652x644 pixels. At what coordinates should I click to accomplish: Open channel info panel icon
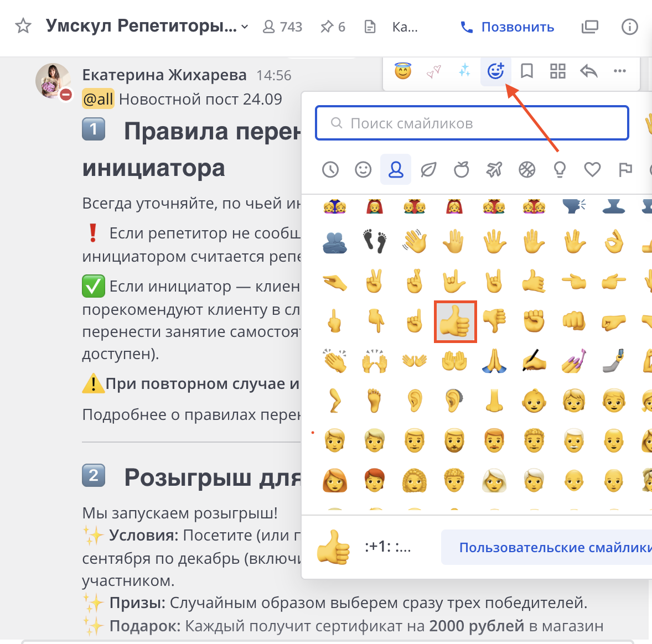[x=629, y=27]
